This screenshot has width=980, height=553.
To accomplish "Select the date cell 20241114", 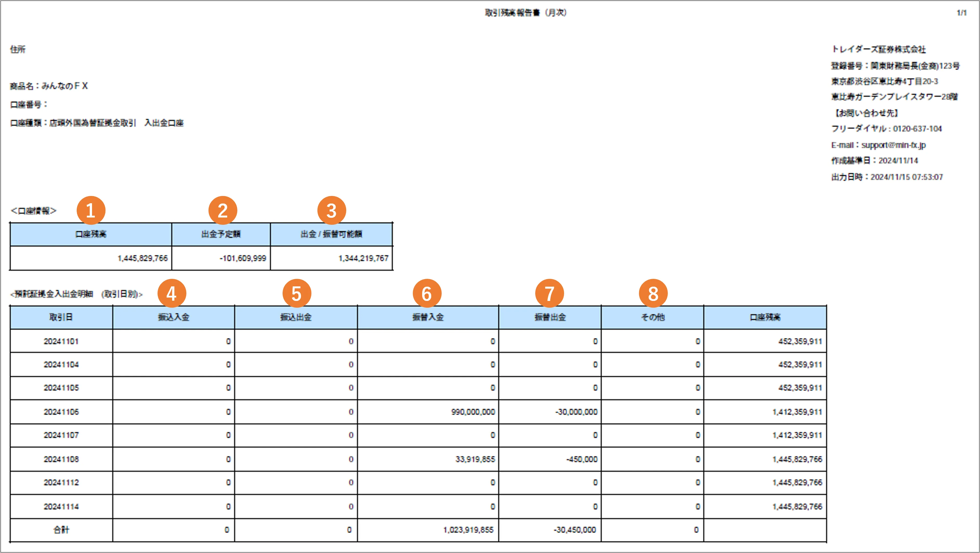I will pos(61,506).
